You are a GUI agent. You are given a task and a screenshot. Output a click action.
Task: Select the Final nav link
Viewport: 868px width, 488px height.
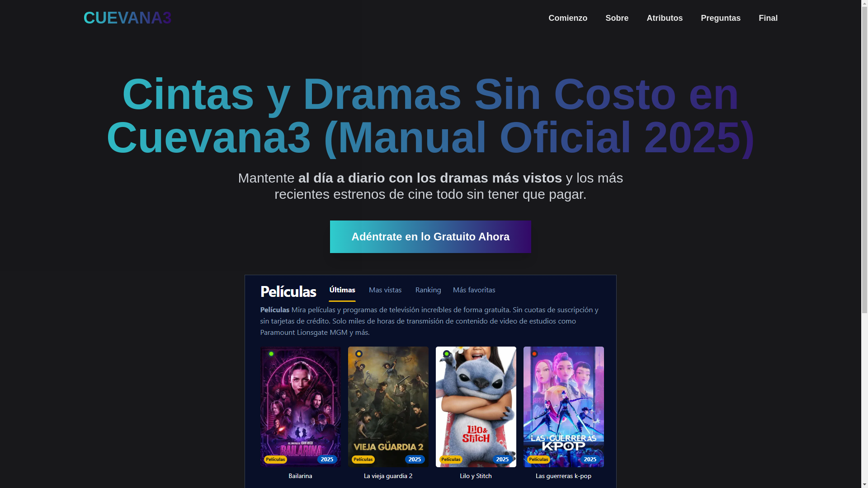tap(768, 18)
